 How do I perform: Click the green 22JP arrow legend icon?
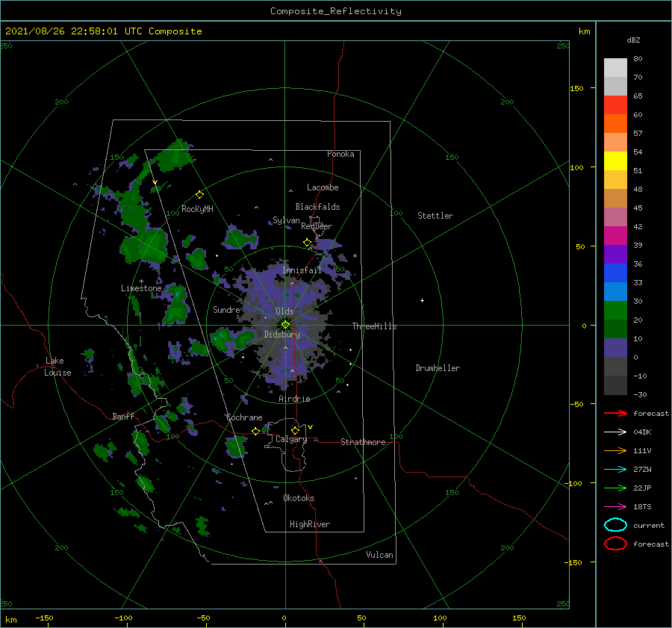tap(615, 488)
